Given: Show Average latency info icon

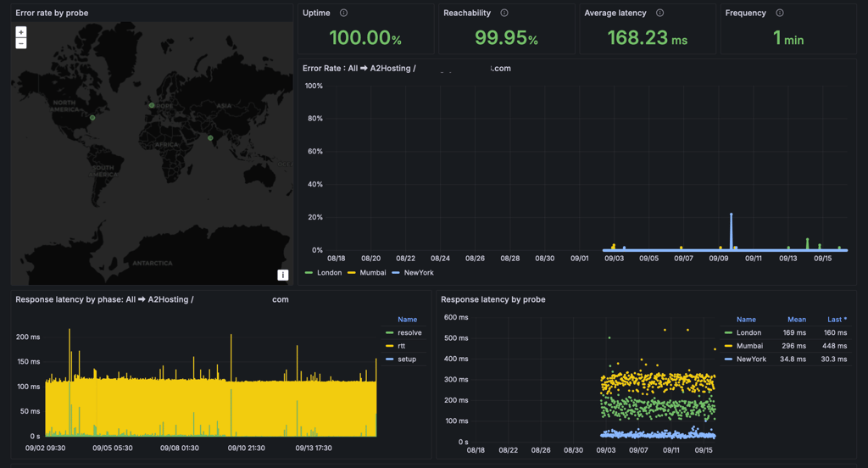Looking at the screenshot, I should pos(659,13).
